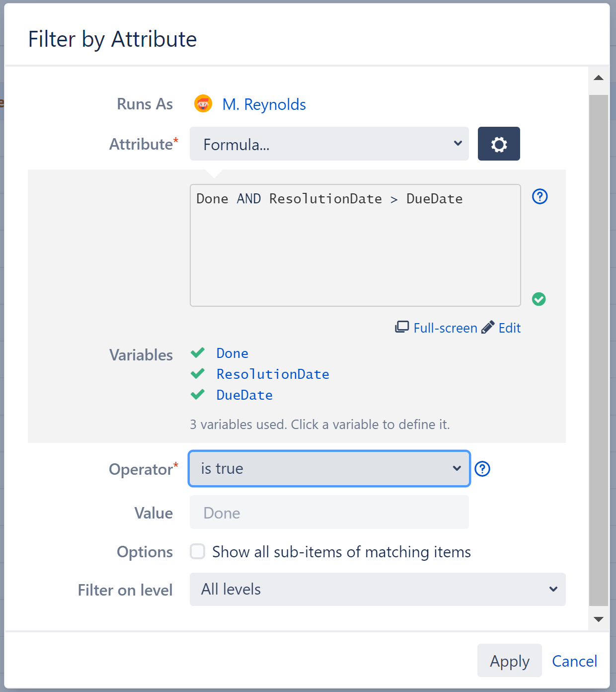Define the Done variable
616x692 pixels.
pos(232,353)
